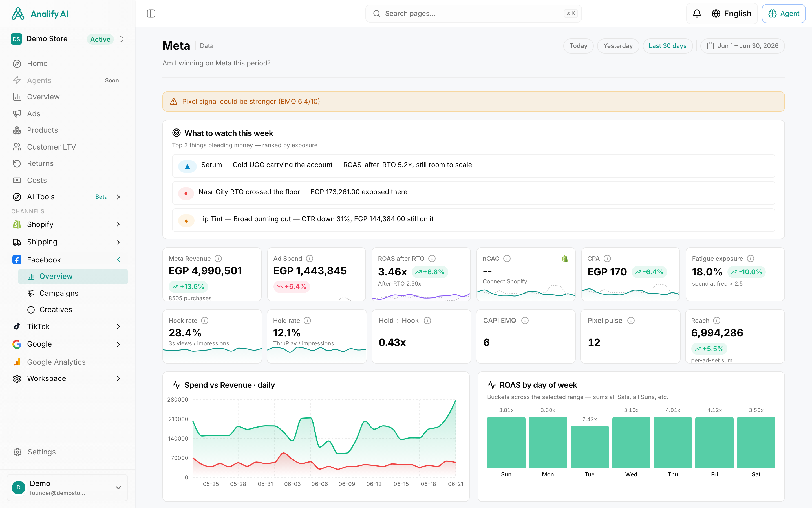The width and height of the screenshot is (812, 508).
Task: Open the notifications bell
Action: 697,14
